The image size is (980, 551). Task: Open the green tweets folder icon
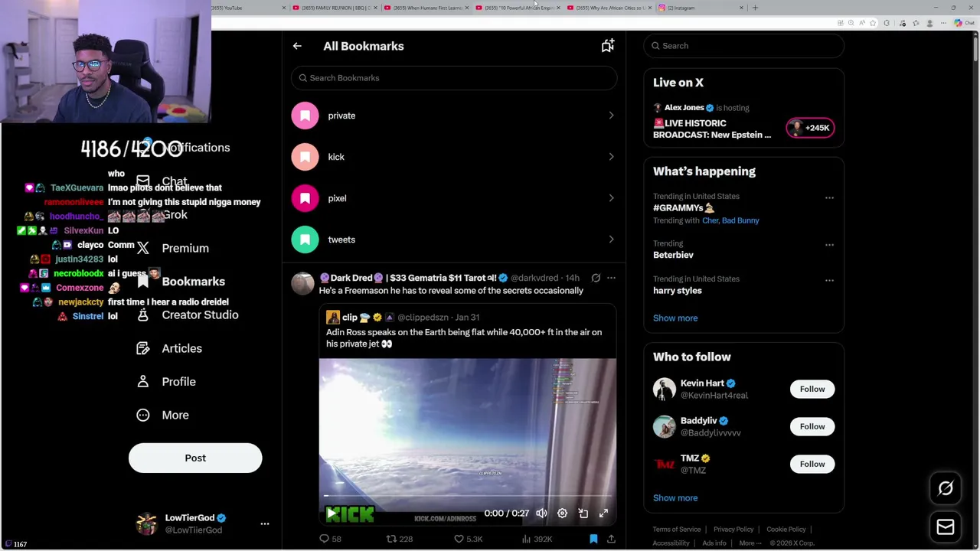(305, 240)
